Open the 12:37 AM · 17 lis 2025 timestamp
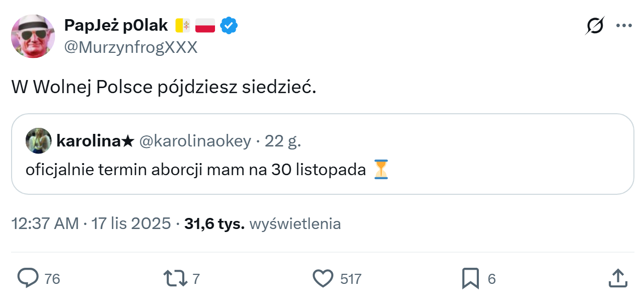This screenshot has width=644, height=303. tap(91, 223)
